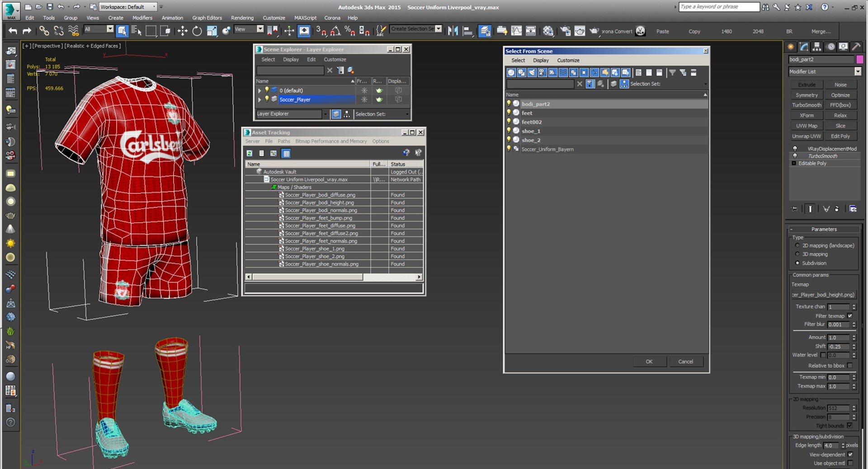The height and width of the screenshot is (469, 868).
Task: Click Remove Modifier from the stack icon
Action: [837, 209]
